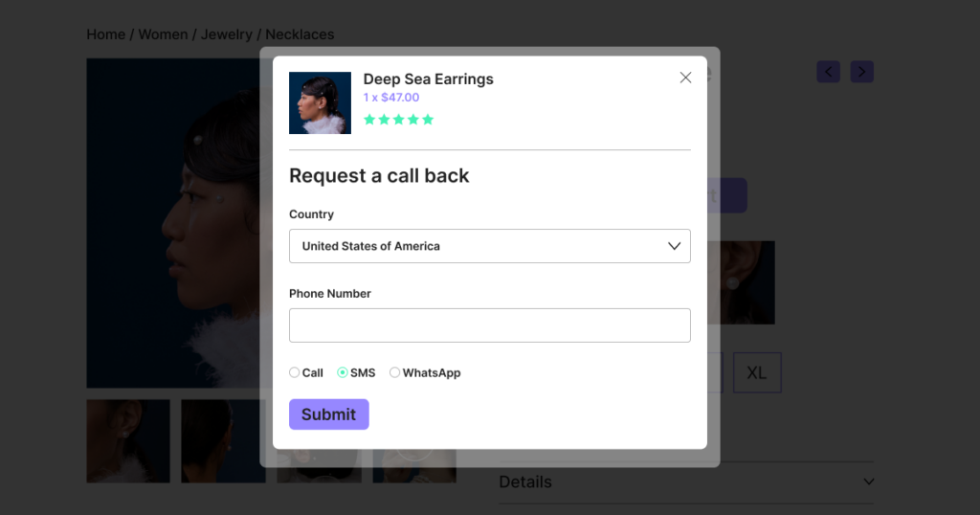Open Women breadcrumb link
Viewport: 980px width, 515px height.
[x=163, y=34]
